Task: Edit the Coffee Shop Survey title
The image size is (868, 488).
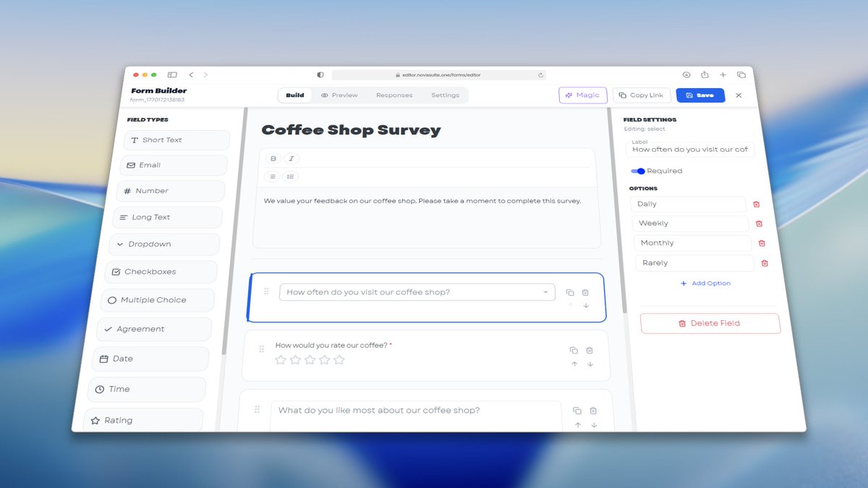Action: pyautogui.click(x=351, y=130)
